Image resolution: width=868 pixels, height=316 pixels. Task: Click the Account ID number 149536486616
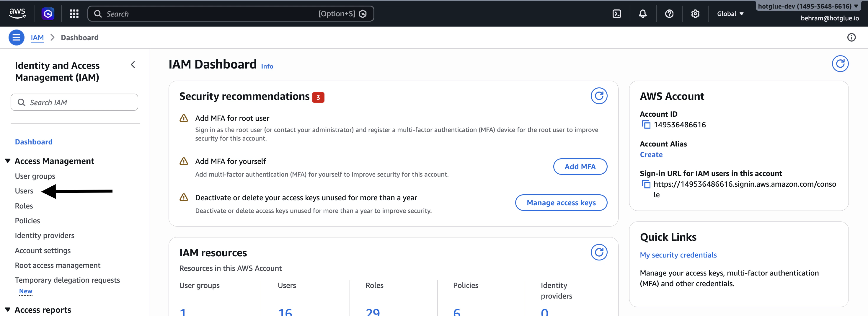(x=680, y=125)
